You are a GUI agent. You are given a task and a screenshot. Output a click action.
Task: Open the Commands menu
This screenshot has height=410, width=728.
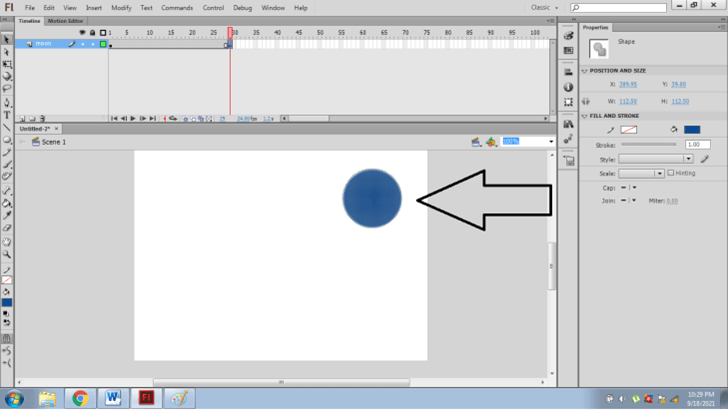point(177,8)
